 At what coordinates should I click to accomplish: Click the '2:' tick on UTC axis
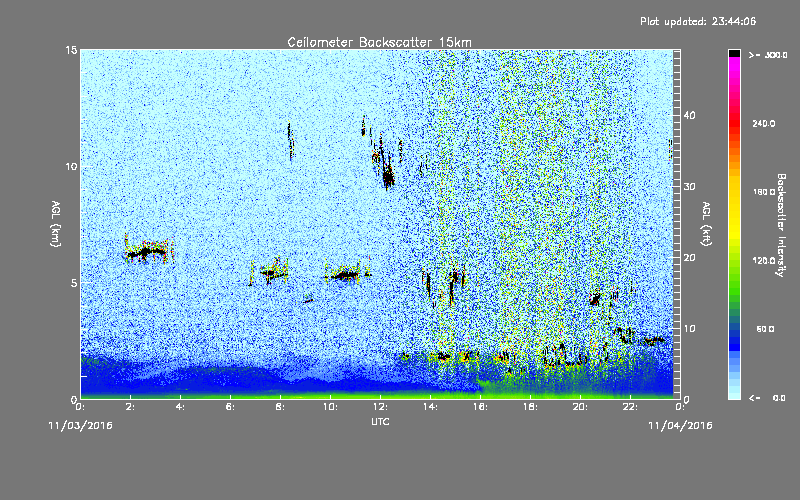coord(131,407)
